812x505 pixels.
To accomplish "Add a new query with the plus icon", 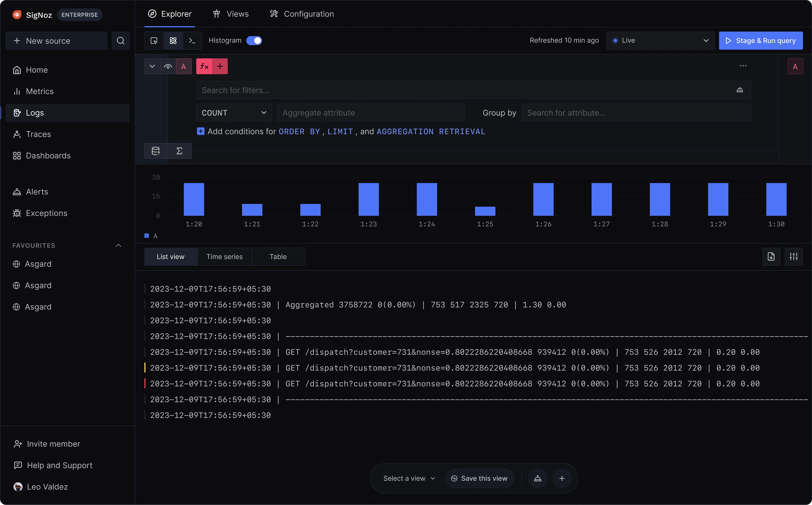I will pos(220,66).
